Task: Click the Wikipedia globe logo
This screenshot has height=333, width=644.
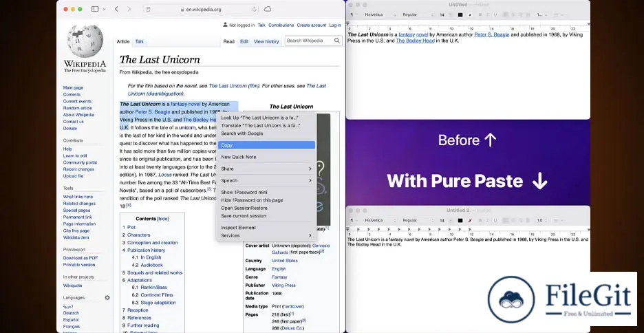Action: click(85, 41)
